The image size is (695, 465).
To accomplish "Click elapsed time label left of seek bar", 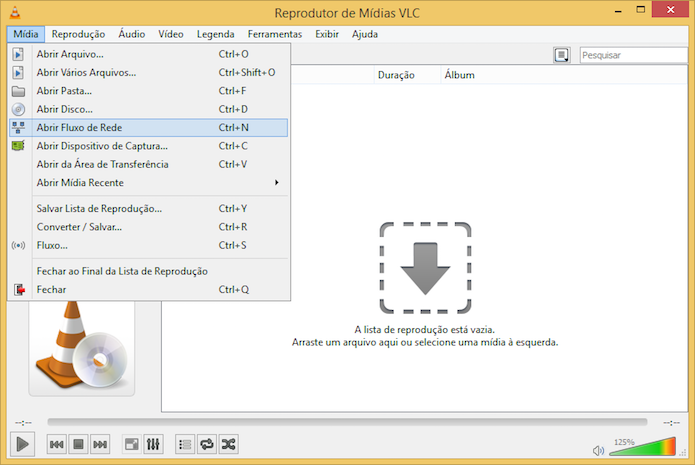I will pos(23,422).
